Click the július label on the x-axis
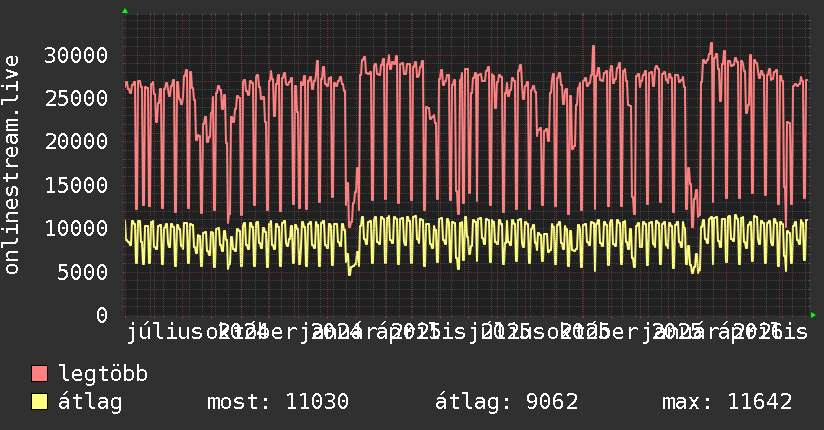Screen dimensions: 824x430 coord(160,332)
